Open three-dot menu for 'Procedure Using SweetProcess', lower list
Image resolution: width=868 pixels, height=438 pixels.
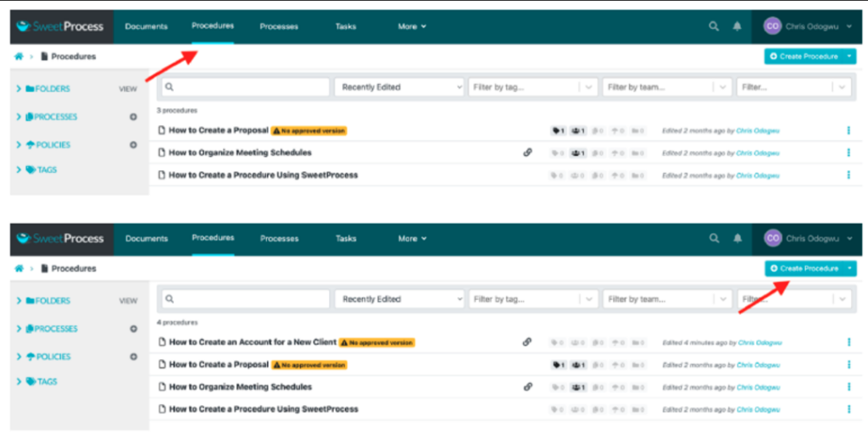point(849,408)
